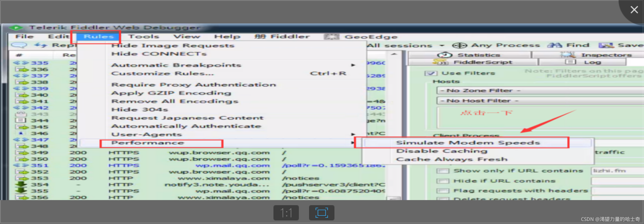
Task: Select session 344 document icon
Action: point(21,120)
